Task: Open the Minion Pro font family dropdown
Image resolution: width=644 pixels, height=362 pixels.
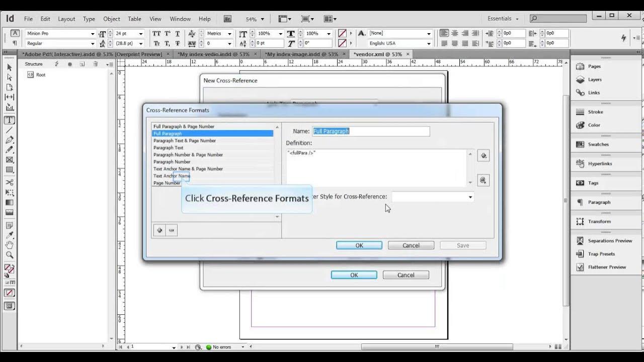Action: point(93,34)
